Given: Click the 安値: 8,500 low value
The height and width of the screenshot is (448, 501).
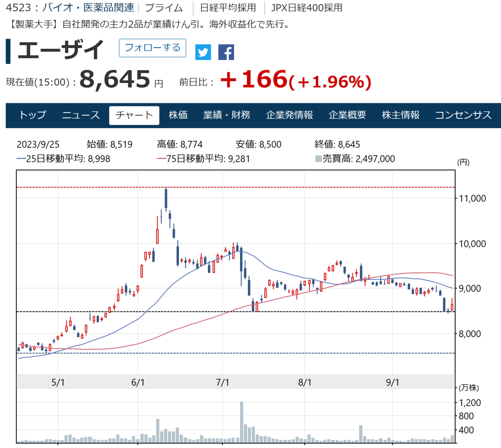Looking at the screenshot, I should pos(258,145).
